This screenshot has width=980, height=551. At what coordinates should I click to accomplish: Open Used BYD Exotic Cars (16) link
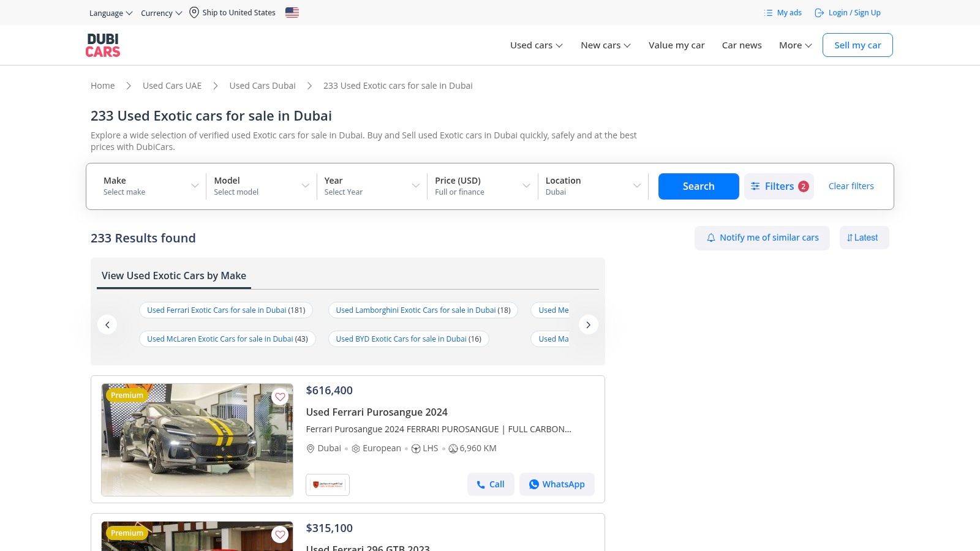coord(409,339)
